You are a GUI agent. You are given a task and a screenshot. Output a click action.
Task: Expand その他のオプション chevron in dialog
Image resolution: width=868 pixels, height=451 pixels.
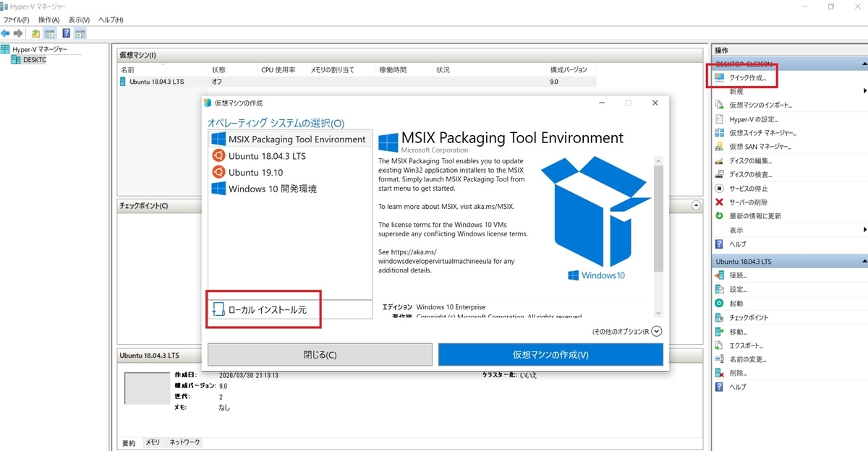click(657, 331)
